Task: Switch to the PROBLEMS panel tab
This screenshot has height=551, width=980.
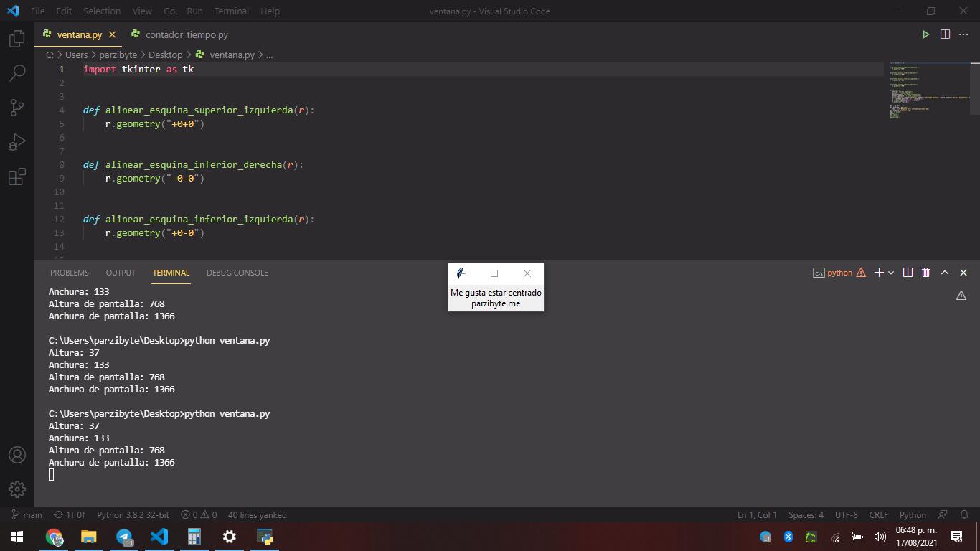Action: [x=70, y=273]
